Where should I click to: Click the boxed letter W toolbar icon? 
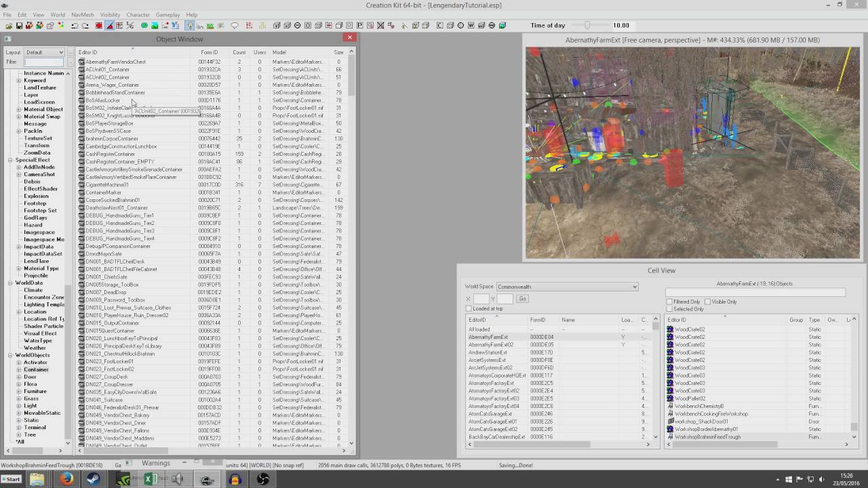[471, 26]
